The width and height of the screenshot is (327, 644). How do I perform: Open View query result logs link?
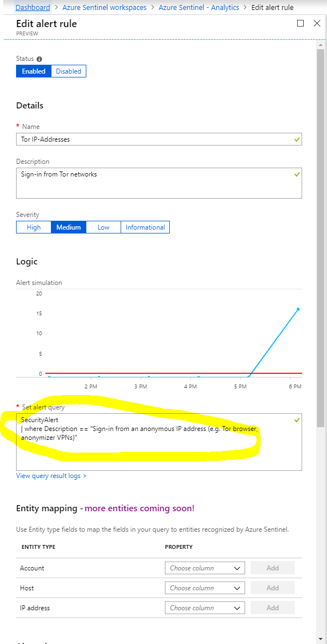(51, 476)
